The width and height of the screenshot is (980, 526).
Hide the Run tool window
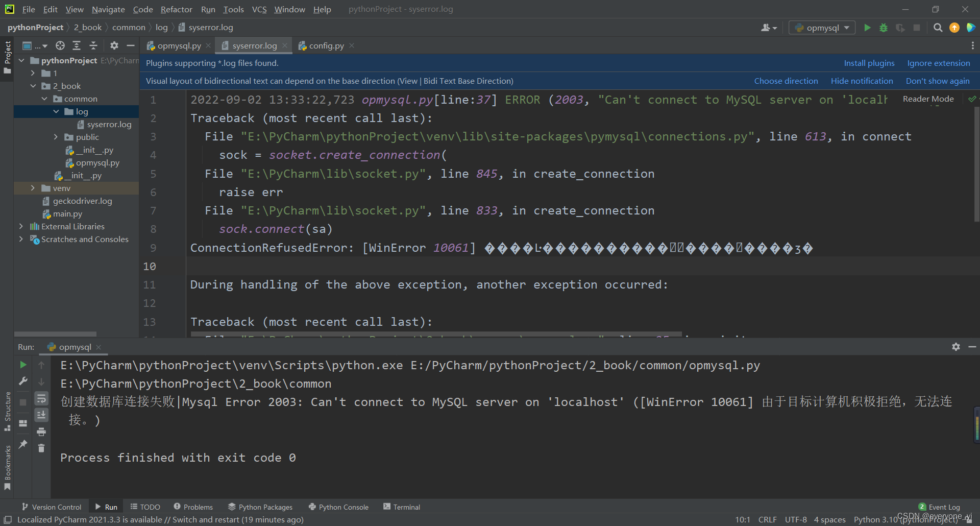(972, 347)
